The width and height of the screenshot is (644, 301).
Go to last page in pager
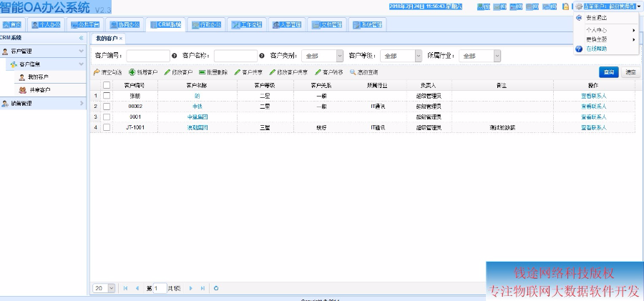203,288
